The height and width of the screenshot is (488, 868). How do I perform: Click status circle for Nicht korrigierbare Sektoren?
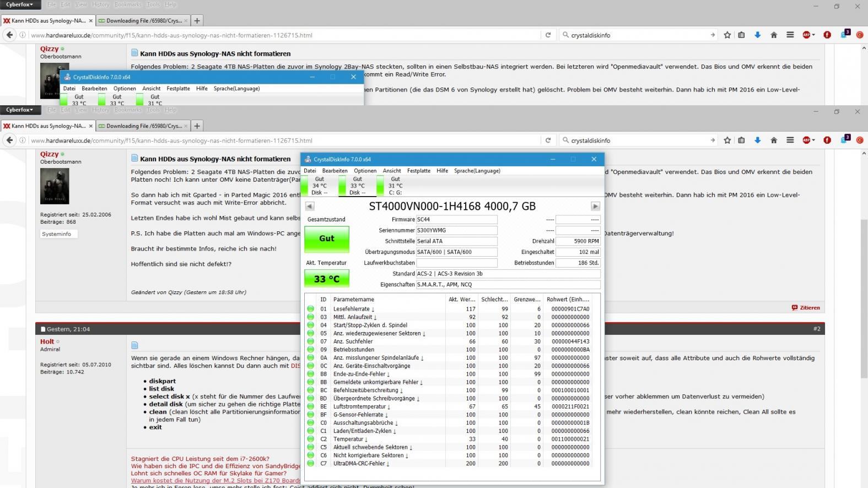311,456
